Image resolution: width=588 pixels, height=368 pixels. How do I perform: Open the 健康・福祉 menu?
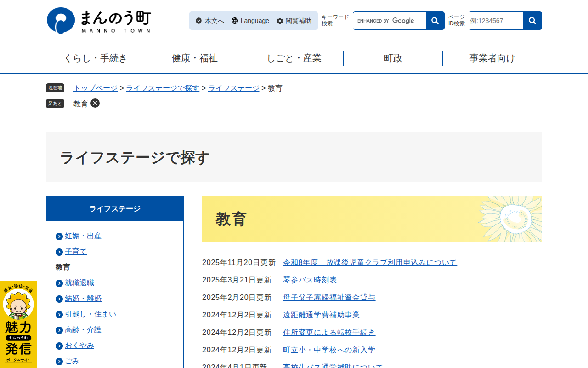click(195, 58)
